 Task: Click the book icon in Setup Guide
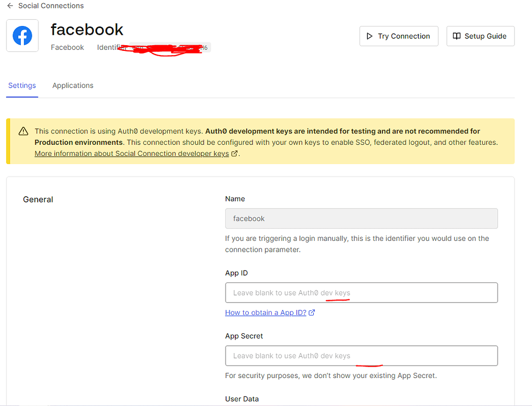457,36
